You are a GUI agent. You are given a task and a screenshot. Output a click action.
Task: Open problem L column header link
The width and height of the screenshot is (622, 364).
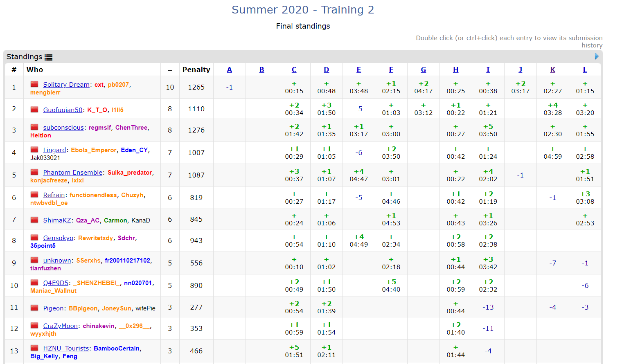coord(585,70)
